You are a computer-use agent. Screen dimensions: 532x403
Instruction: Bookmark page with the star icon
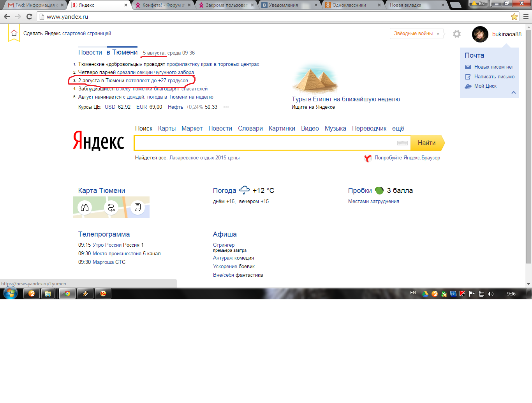[514, 17]
